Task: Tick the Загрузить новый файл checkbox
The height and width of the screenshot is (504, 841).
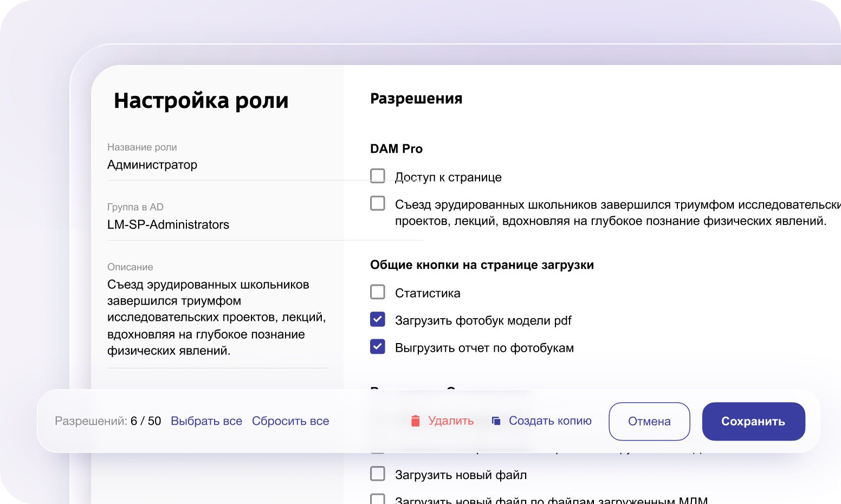Action: coord(378,474)
